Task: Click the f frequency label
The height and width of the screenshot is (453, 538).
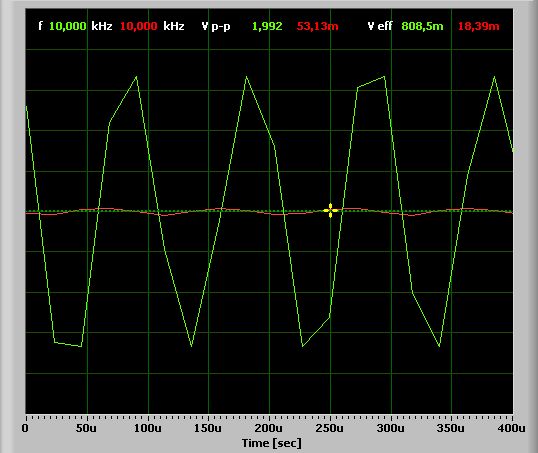Action: click(40, 26)
